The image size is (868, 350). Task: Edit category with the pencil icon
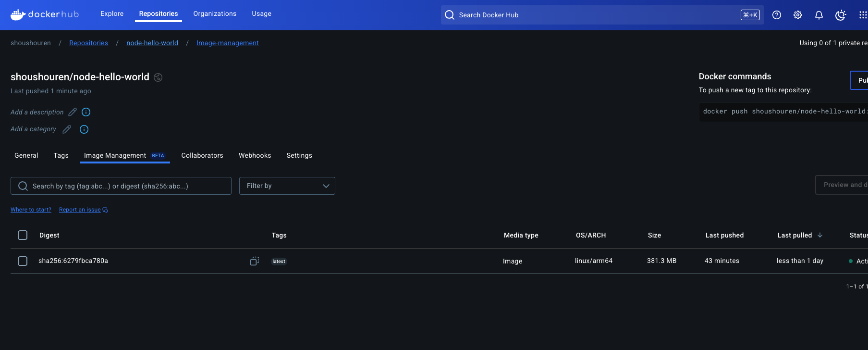(67, 129)
